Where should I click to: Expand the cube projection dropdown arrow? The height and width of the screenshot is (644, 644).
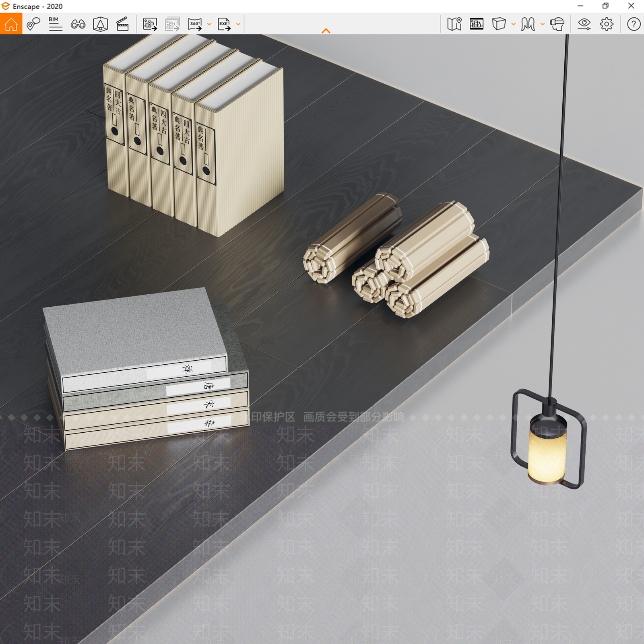pos(513,24)
